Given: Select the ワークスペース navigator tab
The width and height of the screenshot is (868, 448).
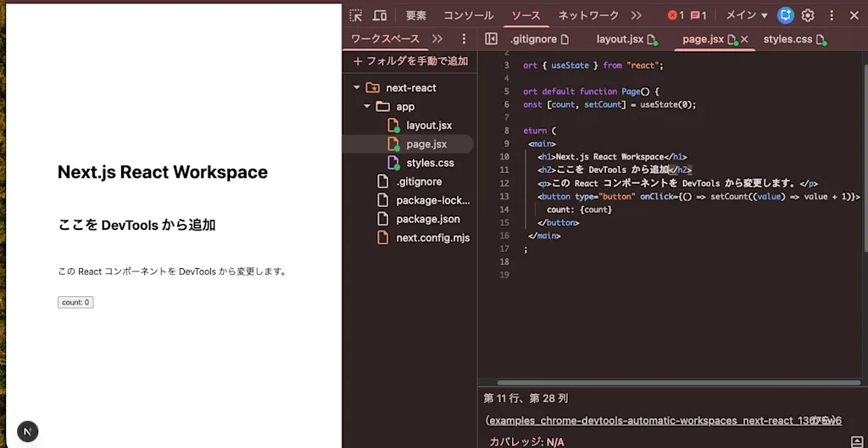Looking at the screenshot, I should point(386,39).
